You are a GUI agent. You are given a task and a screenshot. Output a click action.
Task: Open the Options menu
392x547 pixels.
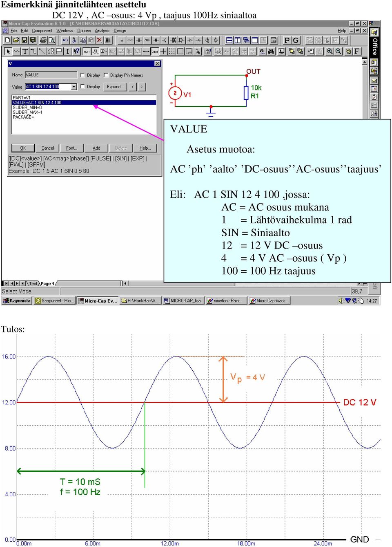click(x=84, y=31)
